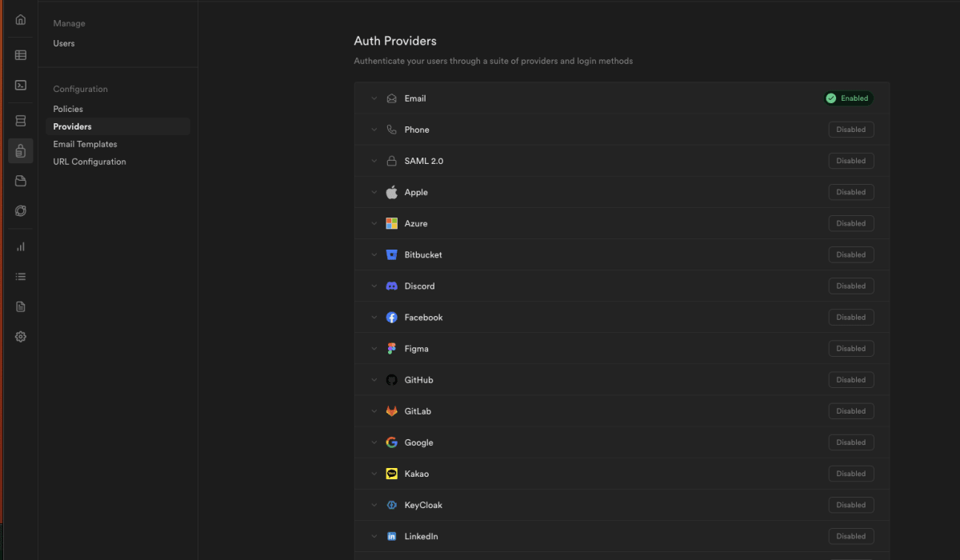
Task: Click the LinkedIn Disabled status badge
Action: pos(851,536)
